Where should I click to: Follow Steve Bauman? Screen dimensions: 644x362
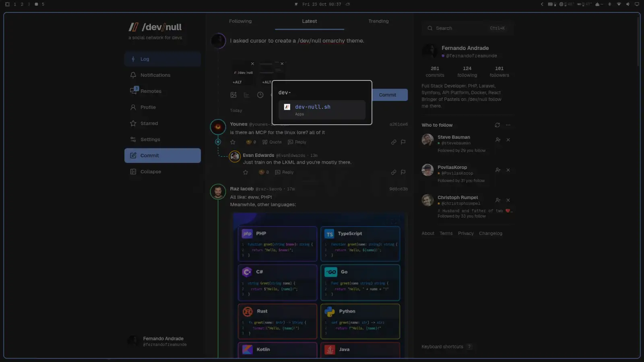point(498,140)
